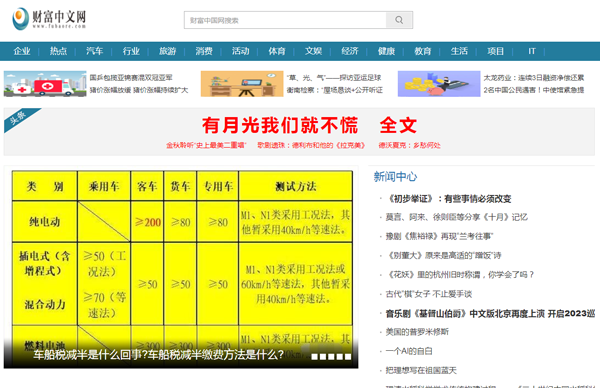The width and height of the screenshot is (600, 388).
Task: Open the office desk illustration thumbnail
Action: (242, 83)
